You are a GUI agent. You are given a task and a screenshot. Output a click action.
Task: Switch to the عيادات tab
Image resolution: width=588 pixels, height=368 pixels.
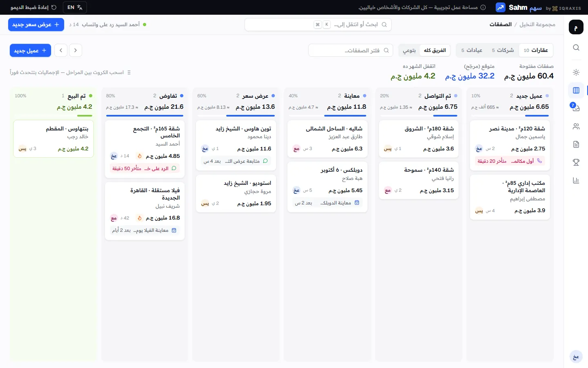point(472,50)
